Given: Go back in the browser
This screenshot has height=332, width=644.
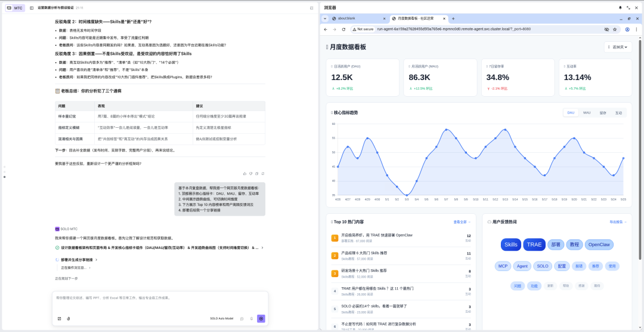Looking at the screenshot, I should tap(326, 30).
